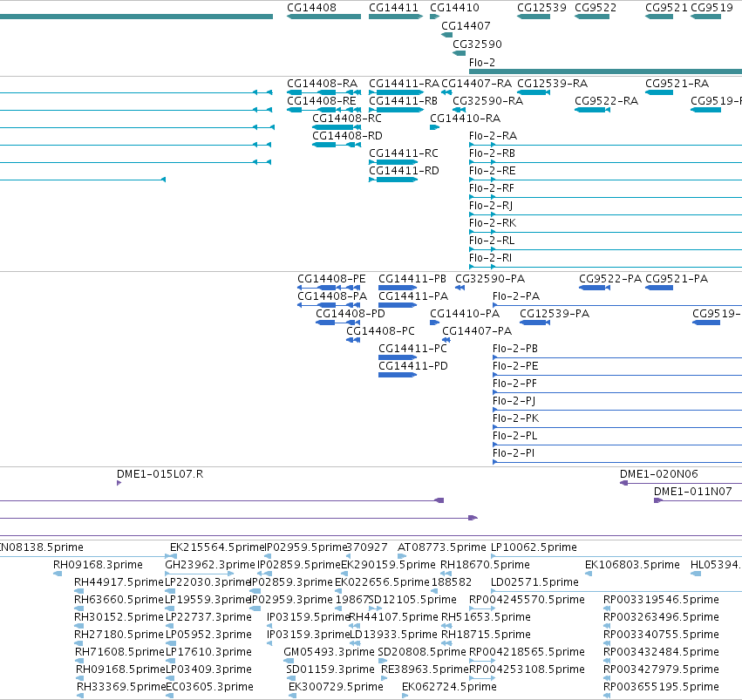
Task: Click EST GH23962.3prime
Action: [x=209, y=565]
